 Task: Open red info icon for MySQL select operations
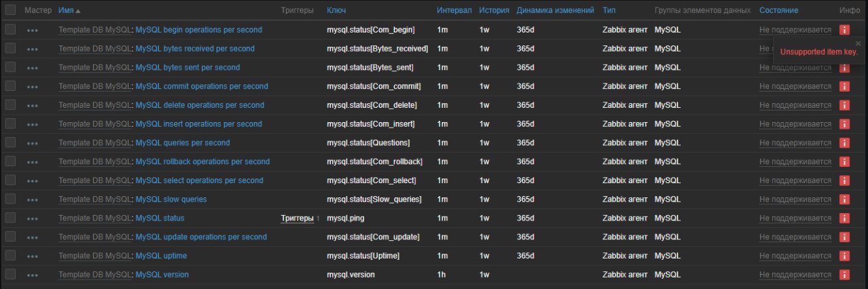844,180
